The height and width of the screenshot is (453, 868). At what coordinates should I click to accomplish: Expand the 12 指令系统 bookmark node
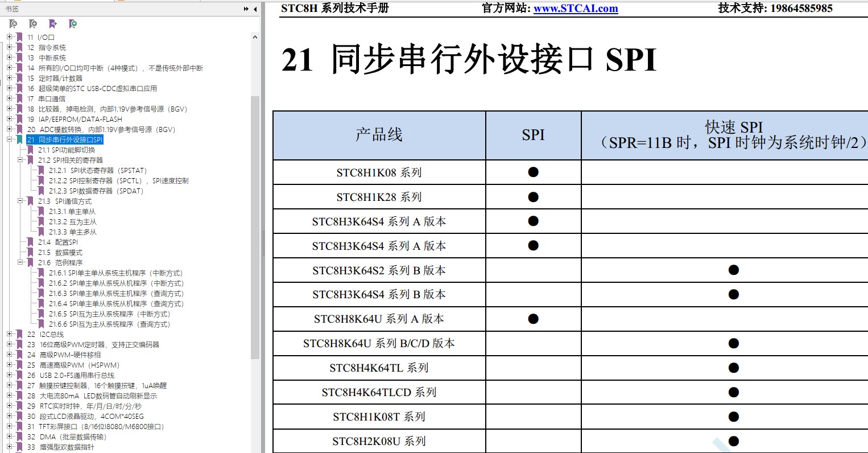tap(9, 47)
